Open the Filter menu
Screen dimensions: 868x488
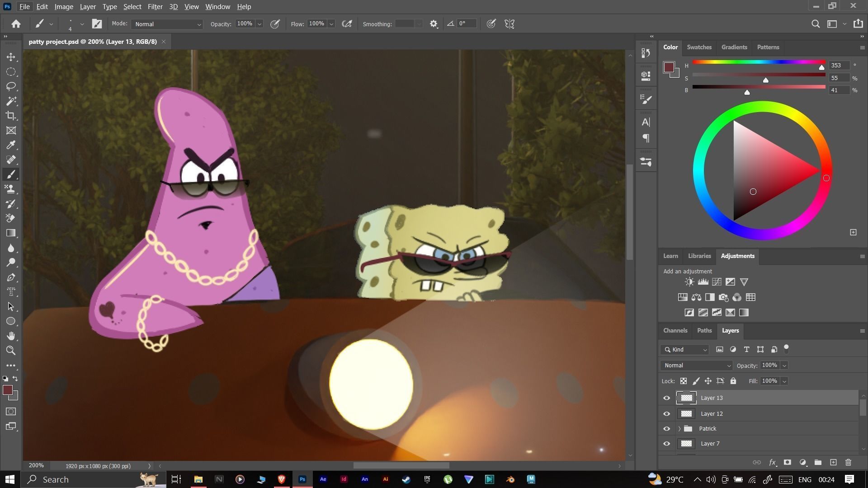tap(155, 7)
